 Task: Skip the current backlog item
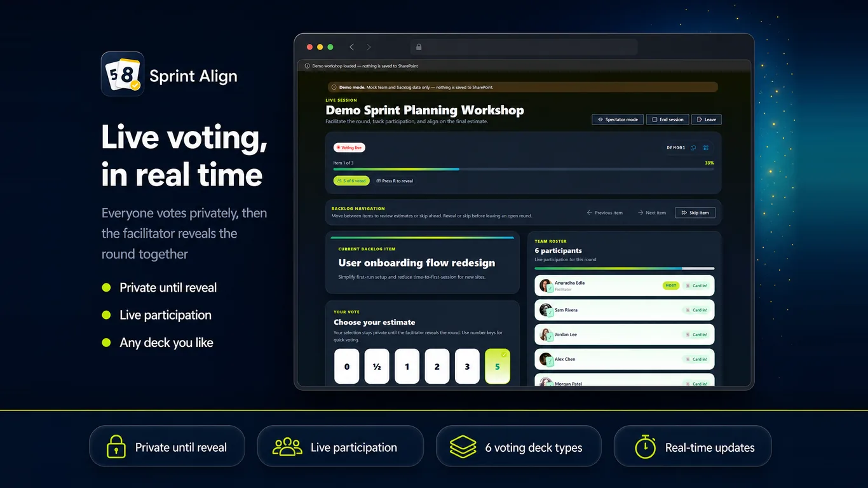coord(695,213)
